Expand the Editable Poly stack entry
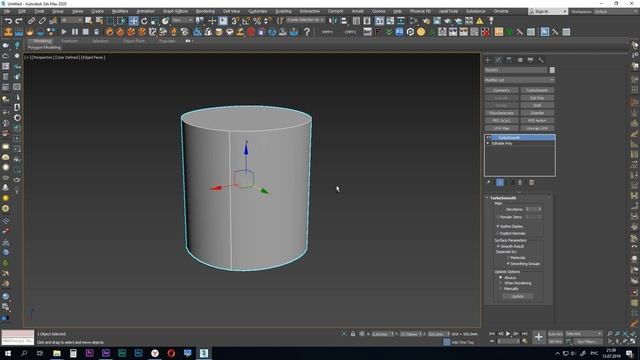The width and height of the screenshot is (640, 360). pos(488,144)
